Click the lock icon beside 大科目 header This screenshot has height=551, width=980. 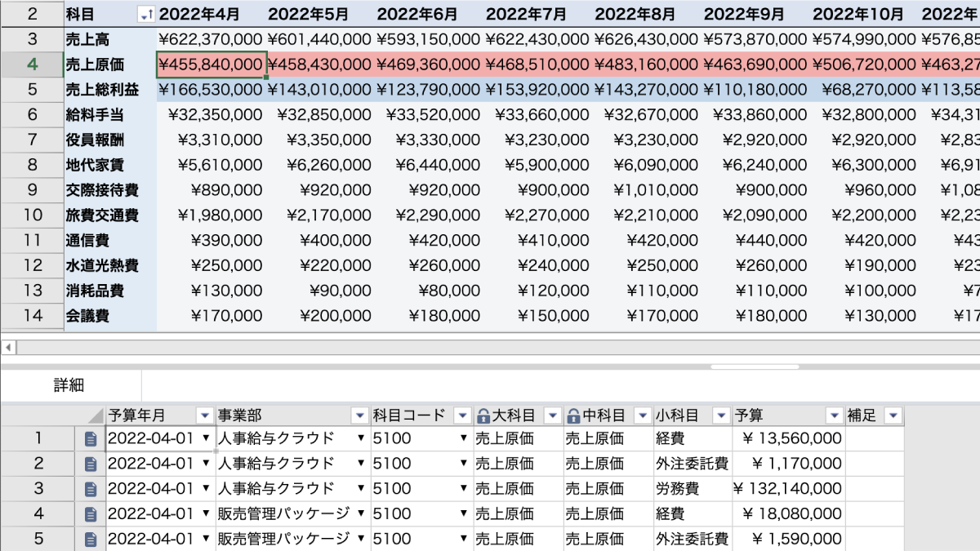point(483,415)
